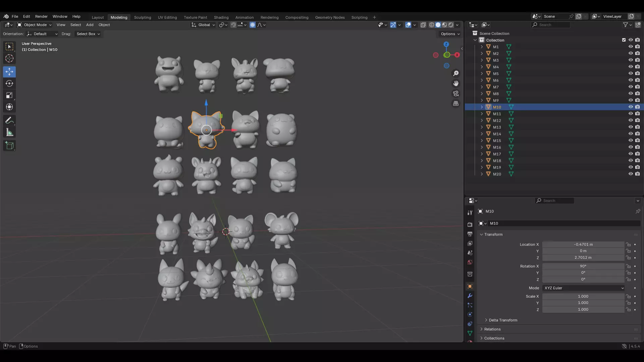Open Object Mode dropdown
Image resolution: width=644 pixels, height=362 pixels.
pyautogui.click(x=34, y=25)
